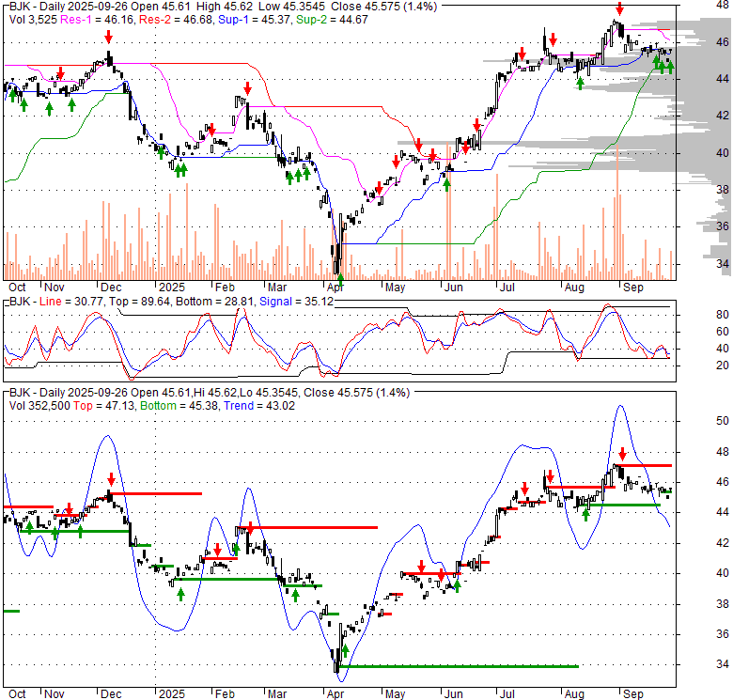Viewport: 733px width, 700px height.
Task: Select the Sup-2 = 44.67 label
Action: point(332,20)
